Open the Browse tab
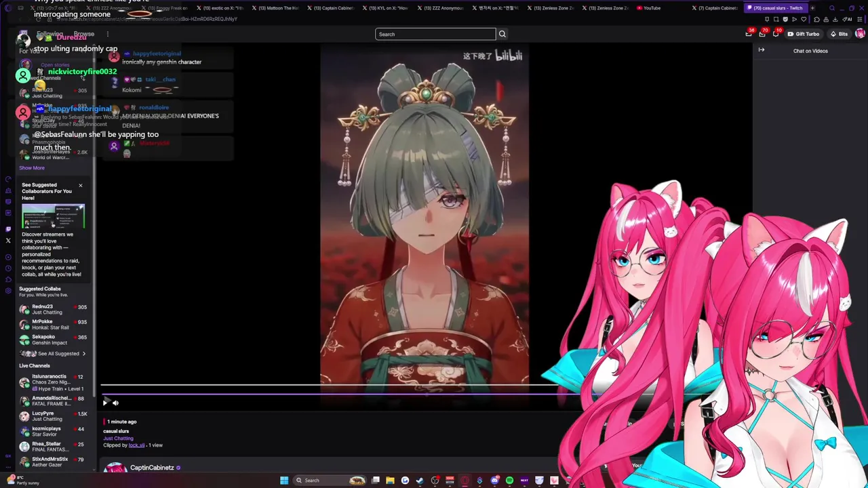This screenshot has width=868, height=488. (84, 34)
